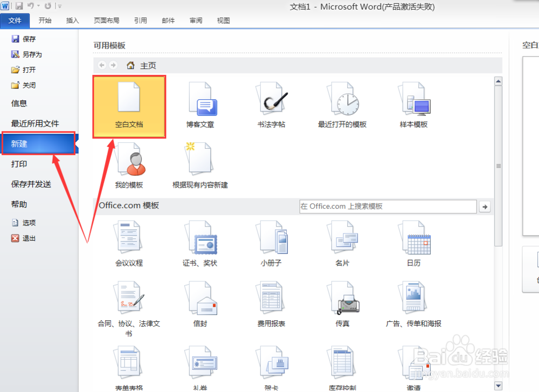
Task: Open Certificates and awards (证书、奖状) category
Action: click(x=200, y=244)
